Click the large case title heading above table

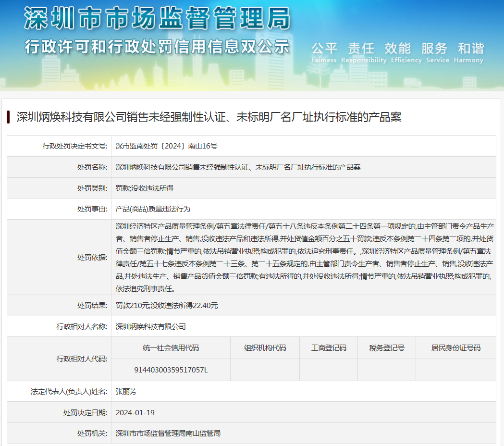[x=209, y=117]
